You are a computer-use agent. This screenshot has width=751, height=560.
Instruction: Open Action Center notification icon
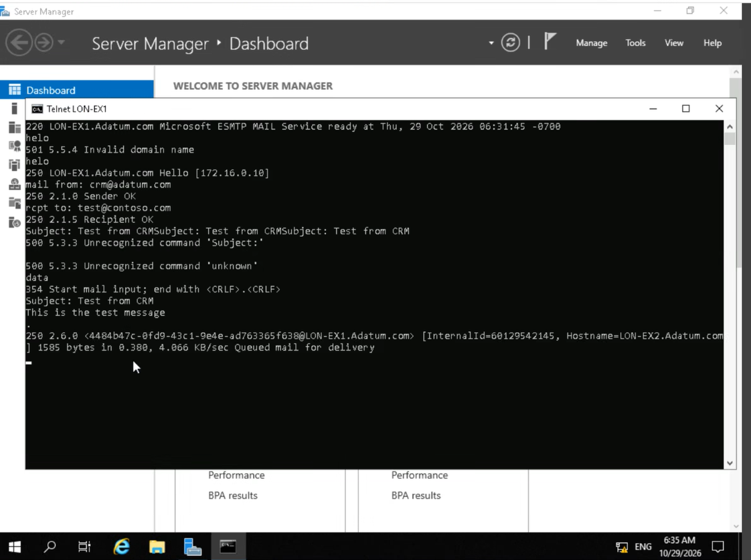click(718, 547)
